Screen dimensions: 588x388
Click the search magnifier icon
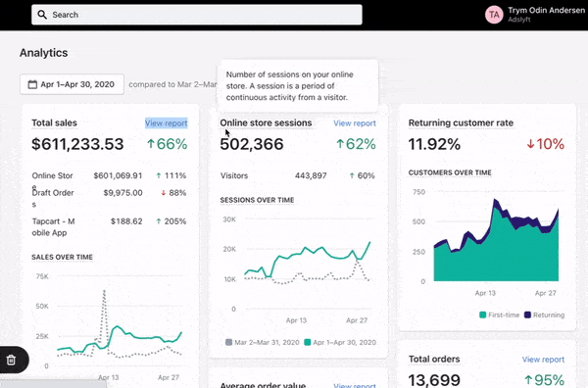click(x=42, y=15)
